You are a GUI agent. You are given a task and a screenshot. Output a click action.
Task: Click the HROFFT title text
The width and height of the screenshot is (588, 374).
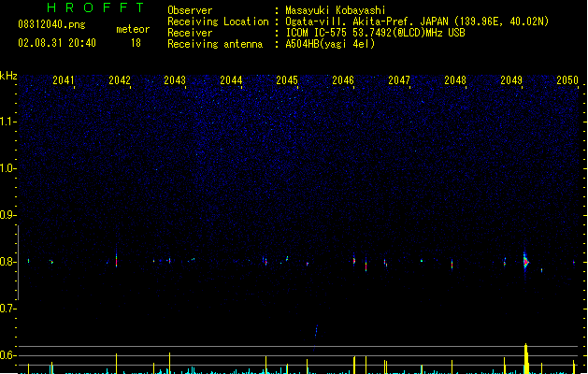pos(95,7)
